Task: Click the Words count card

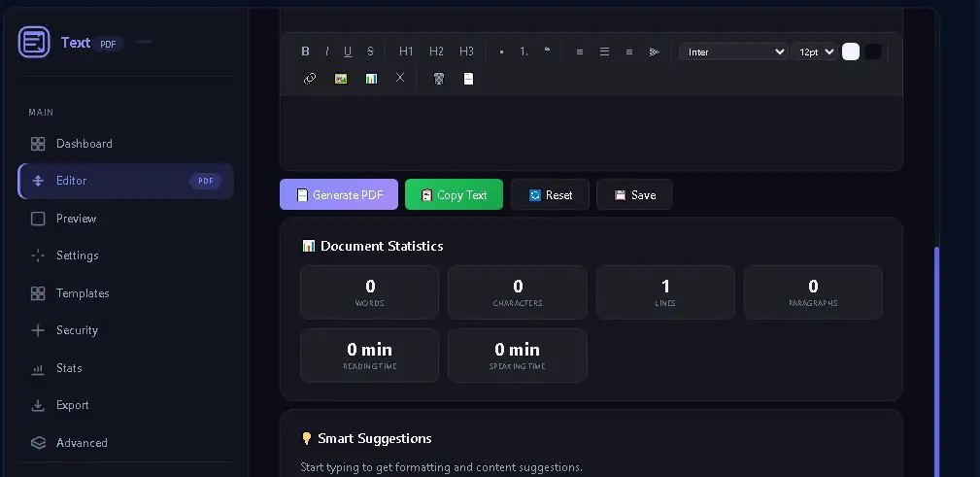Action: [369, 292]
